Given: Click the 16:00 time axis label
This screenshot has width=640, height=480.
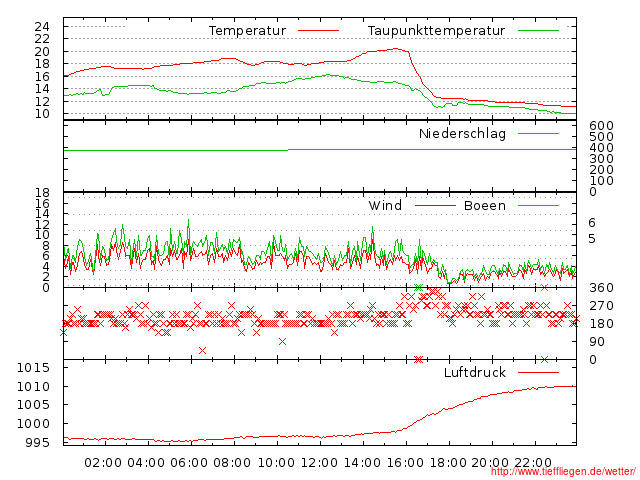Looking at the screenshot, I should [405, 463].
